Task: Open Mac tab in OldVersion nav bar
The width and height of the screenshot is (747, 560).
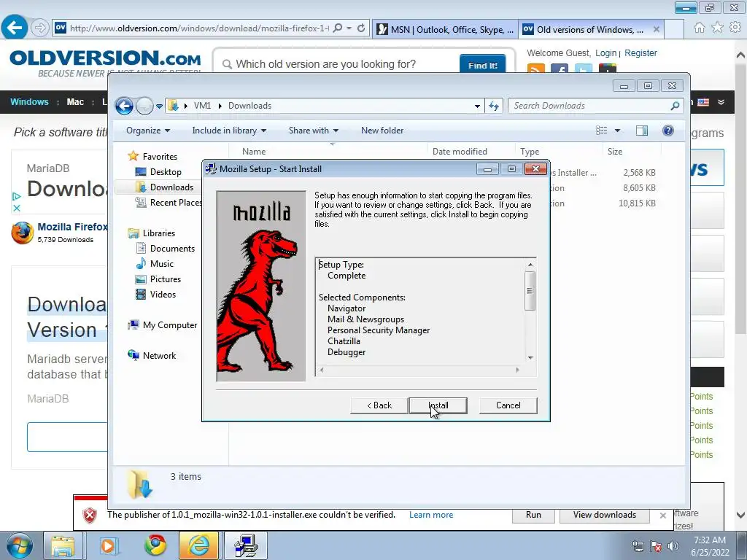Action: 75,102
